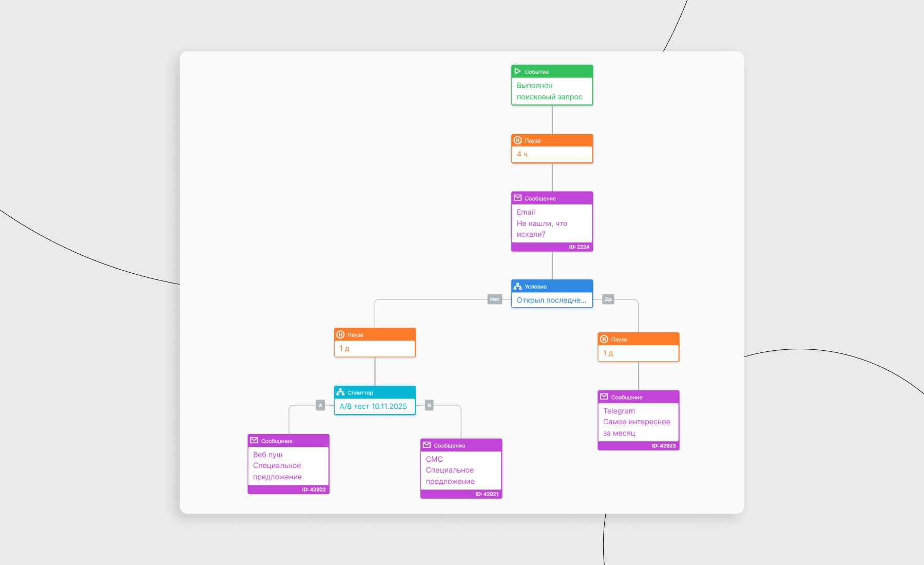Click the envelope icon on the Telegram message node
The width and height of the screenshot is (924, 565).
coord(604,397)
